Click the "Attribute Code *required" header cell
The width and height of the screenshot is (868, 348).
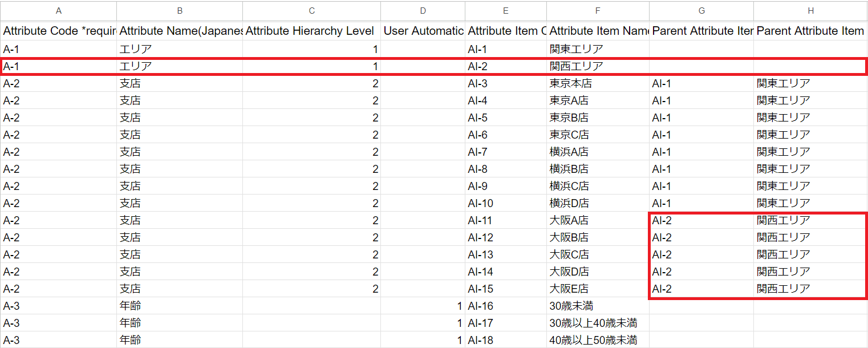(59, 31)
